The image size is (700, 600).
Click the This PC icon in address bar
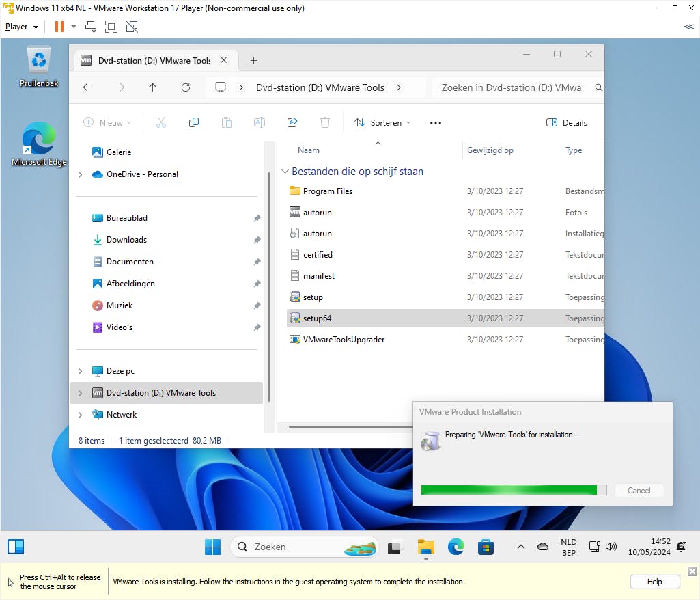click(221, 87)
